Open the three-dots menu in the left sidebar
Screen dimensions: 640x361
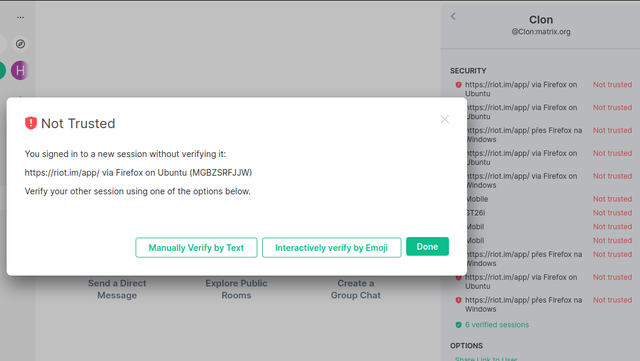(x=20, y=18)
